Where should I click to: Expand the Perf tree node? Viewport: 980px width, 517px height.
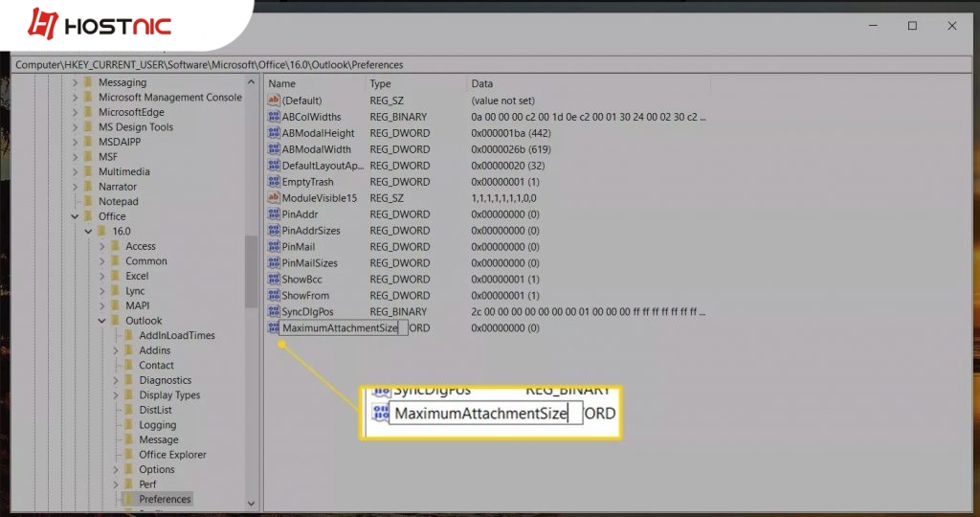click(x=116, y=484)
